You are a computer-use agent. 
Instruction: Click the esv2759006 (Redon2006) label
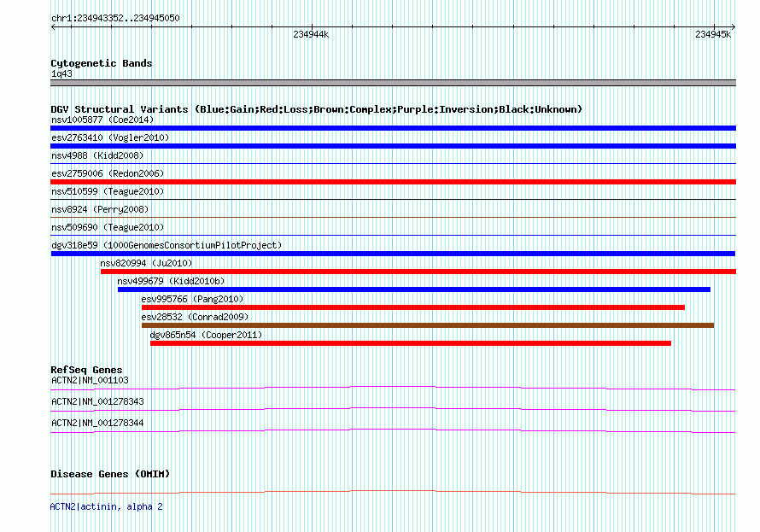(108, 173)
